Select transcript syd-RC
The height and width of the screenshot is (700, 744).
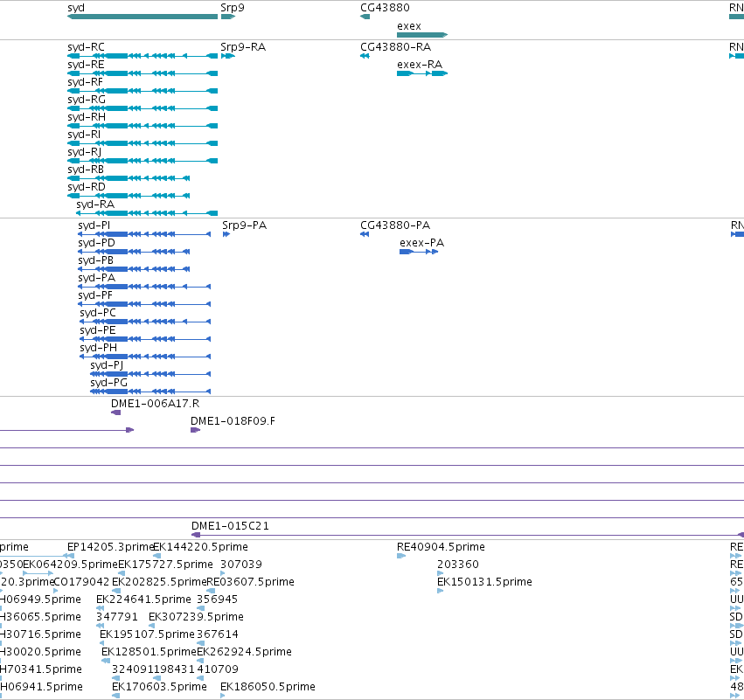[143, 56]
